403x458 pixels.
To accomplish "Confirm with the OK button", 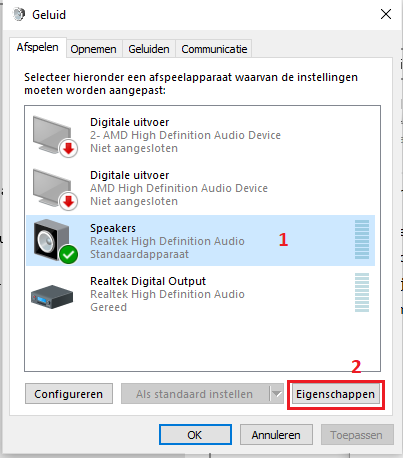I will 195,435.
